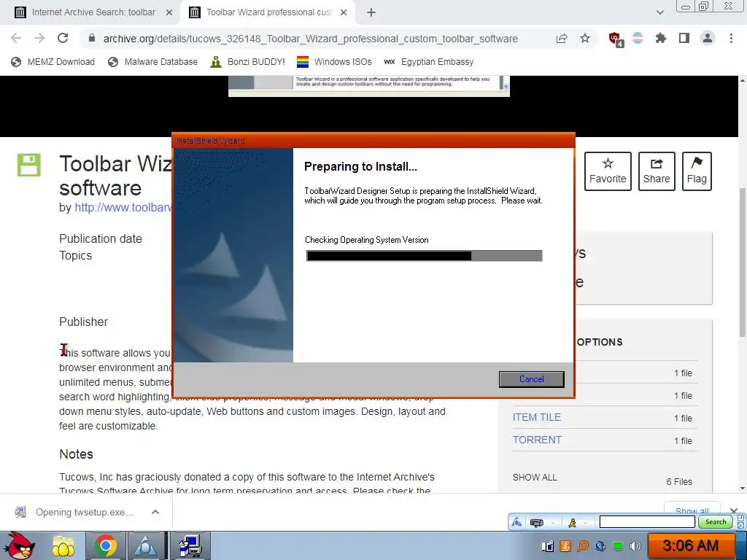This screenshot has width=747, height=560.
Task: Click the scroll arrow on the screenshot preview
Action: [506, 86]
